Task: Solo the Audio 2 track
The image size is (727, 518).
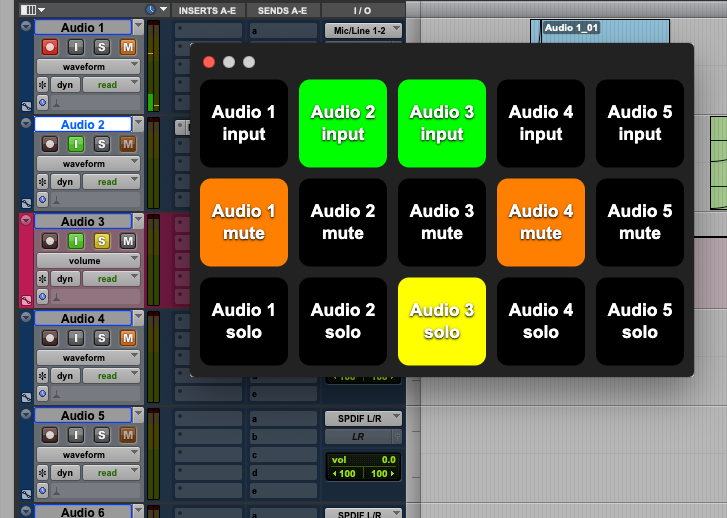Action: (102, 144)
